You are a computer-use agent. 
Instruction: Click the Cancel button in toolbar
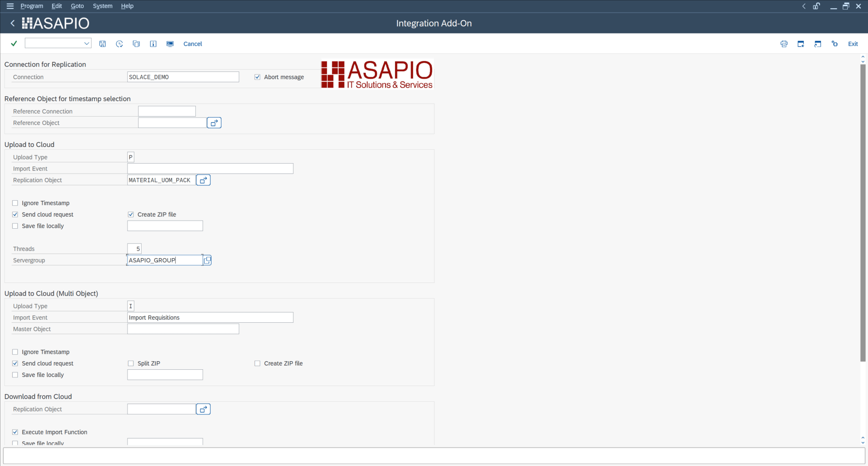(x=193, y=44)
